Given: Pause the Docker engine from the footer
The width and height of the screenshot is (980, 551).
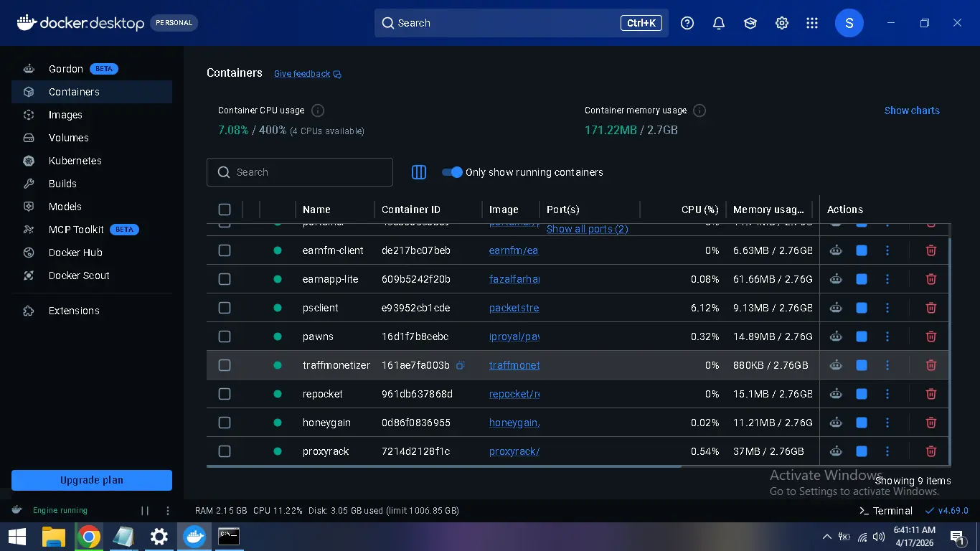Looking at the screenshot, I should click(145, 511).
